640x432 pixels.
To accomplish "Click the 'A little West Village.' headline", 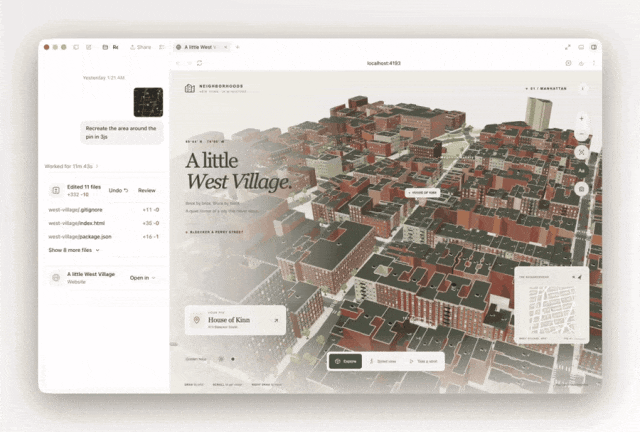I will click(x=239, y=171).
